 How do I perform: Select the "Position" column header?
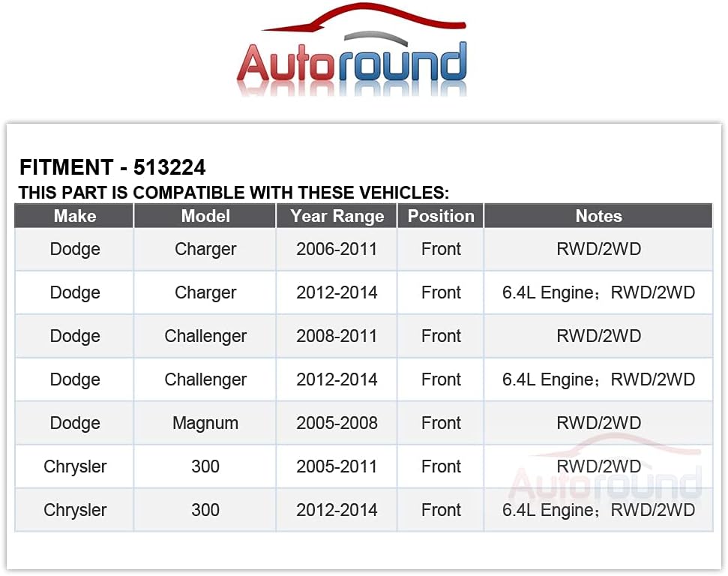point(441,216)
